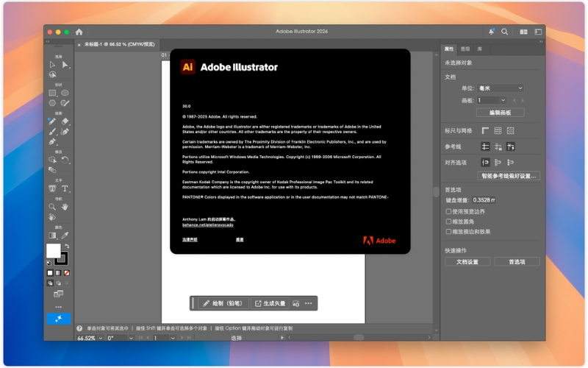Image resolution: width=588 pixels, height=368 pixels.
Task: Open the notifications bell icon
Action: [491, 32]
